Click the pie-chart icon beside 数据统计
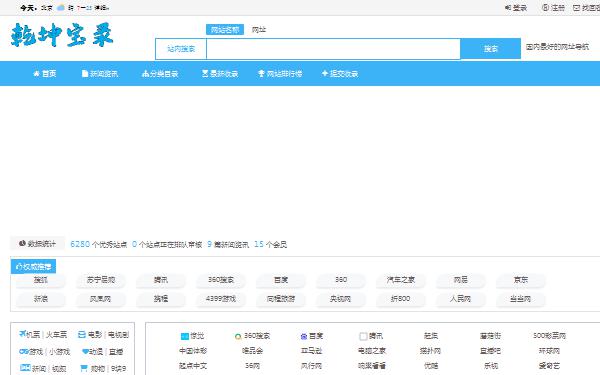The height and width of the screenshot is (375, 600). (22, 243)
